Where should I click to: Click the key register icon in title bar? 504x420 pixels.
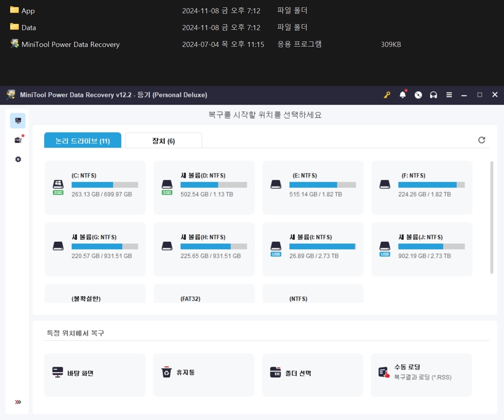coord(387,95)
